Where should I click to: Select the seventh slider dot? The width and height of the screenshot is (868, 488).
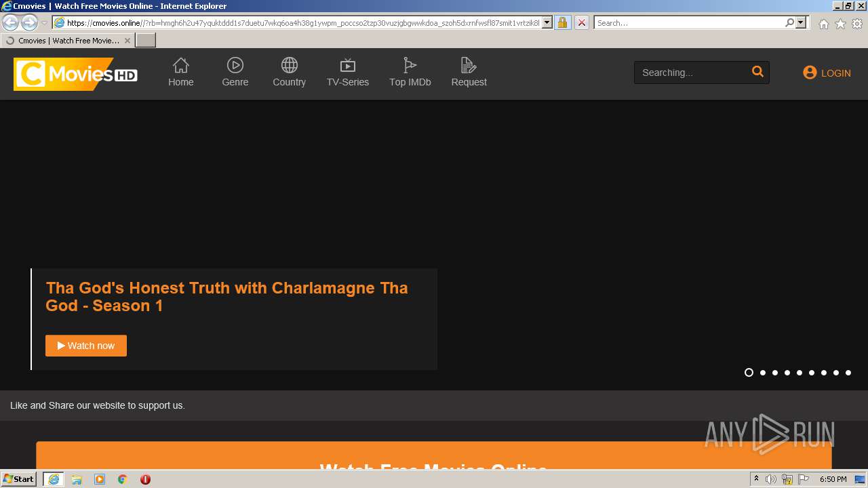824,373
